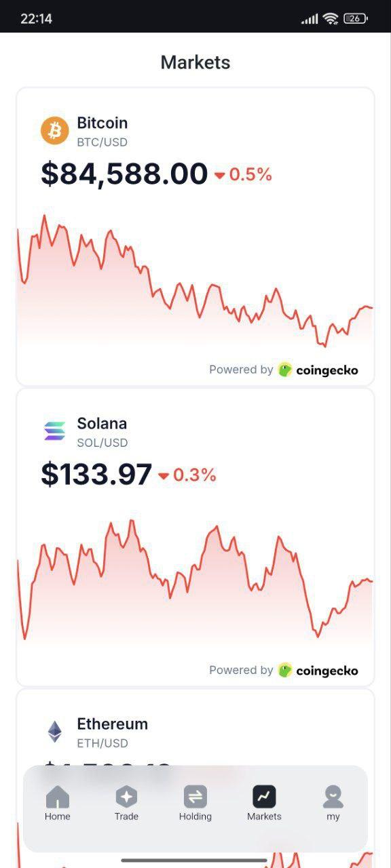Open the my profile avatar icon
This screenshot has height=868, width=391.
point(333,796)
